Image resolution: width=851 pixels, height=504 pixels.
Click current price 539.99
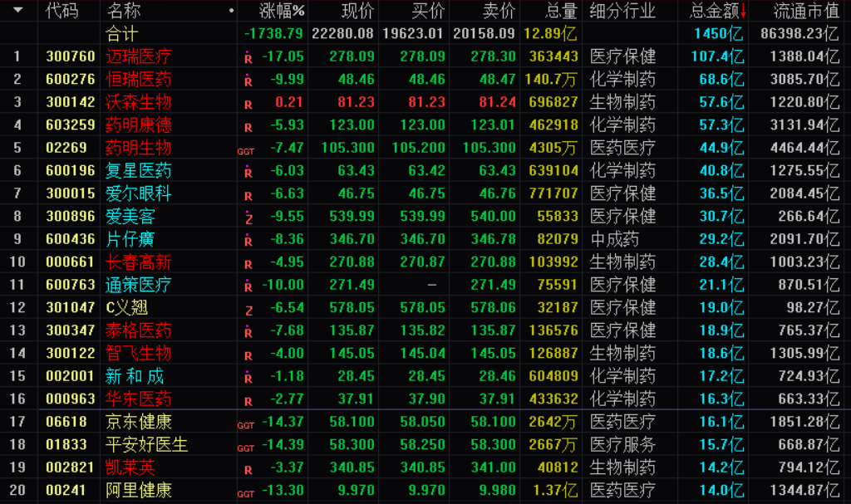pyautogui.click(x=352, y=217)
